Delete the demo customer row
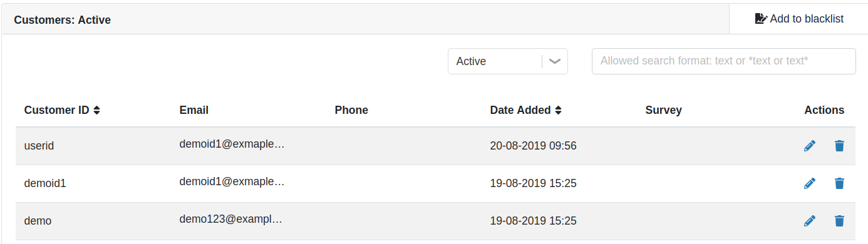Viewport: 868px width, 244px height. [839, 221]
